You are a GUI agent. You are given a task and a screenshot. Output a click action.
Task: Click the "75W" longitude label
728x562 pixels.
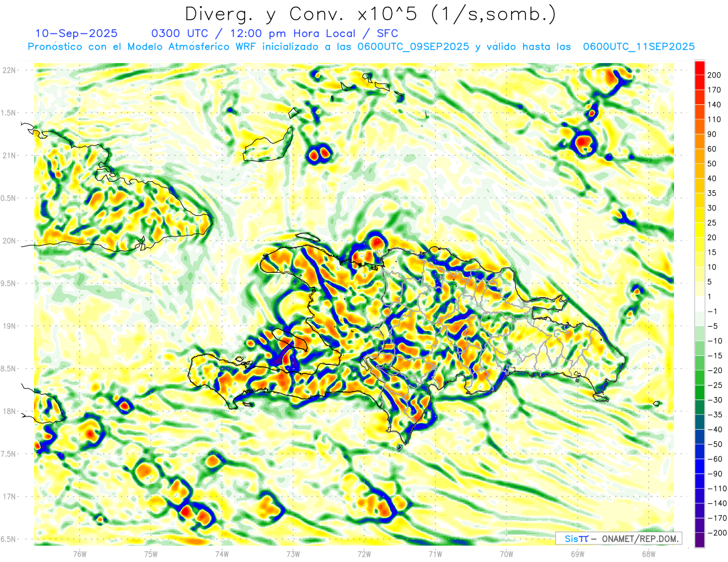pyautogui.click(x=150, y=554)
